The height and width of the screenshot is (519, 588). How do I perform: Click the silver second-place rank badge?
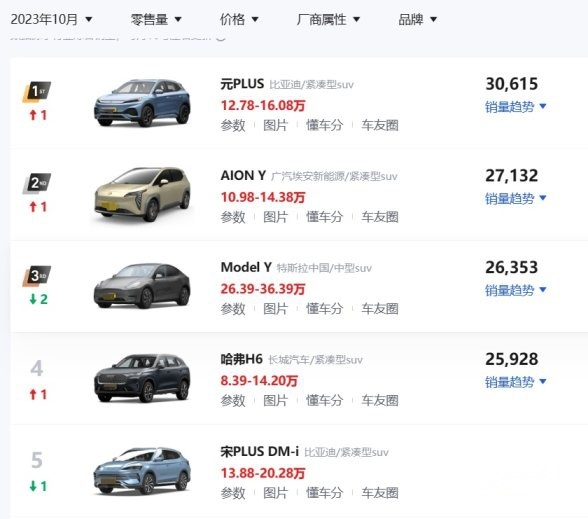36,183
